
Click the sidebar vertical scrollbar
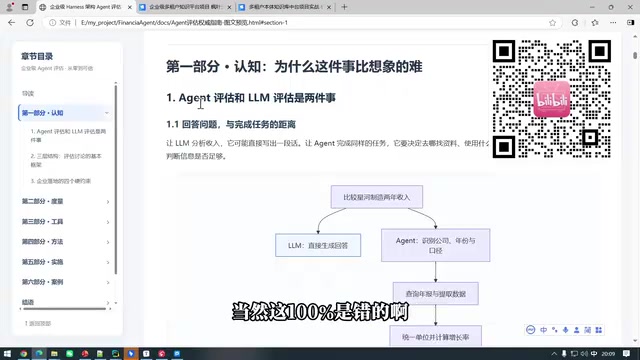pos(116,180)
